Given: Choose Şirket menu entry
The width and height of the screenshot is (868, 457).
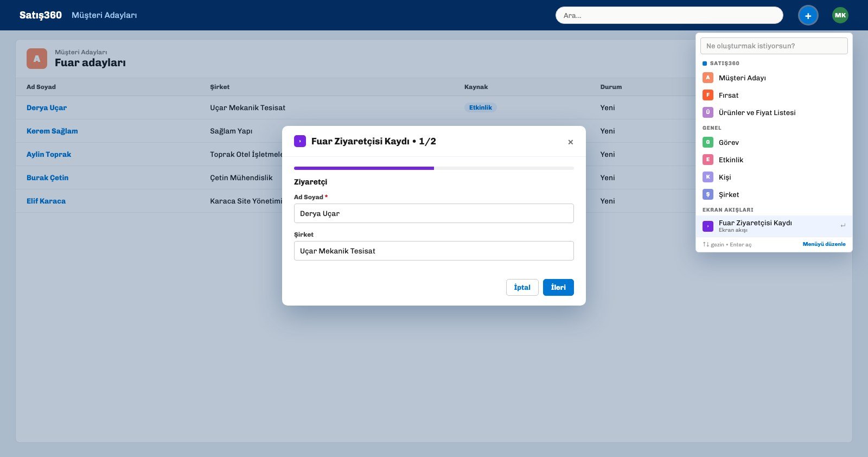Looking at the screenshot, I should (x=774, y=194).
